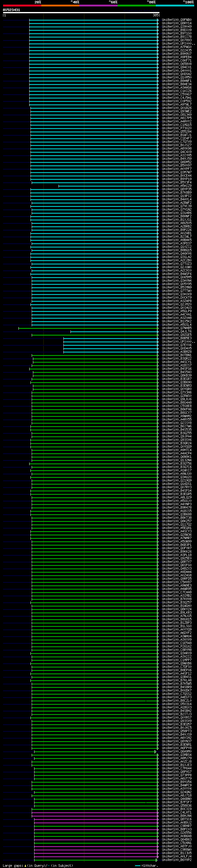Select the last hit UniRef100_B6YVP2

[x=177, y=860]
